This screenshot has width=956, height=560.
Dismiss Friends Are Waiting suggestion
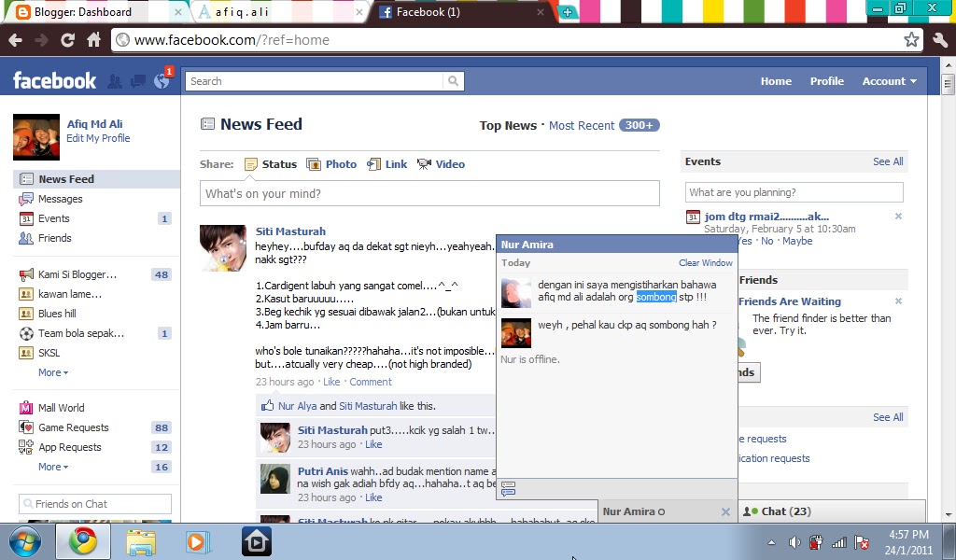coord(898,301)
